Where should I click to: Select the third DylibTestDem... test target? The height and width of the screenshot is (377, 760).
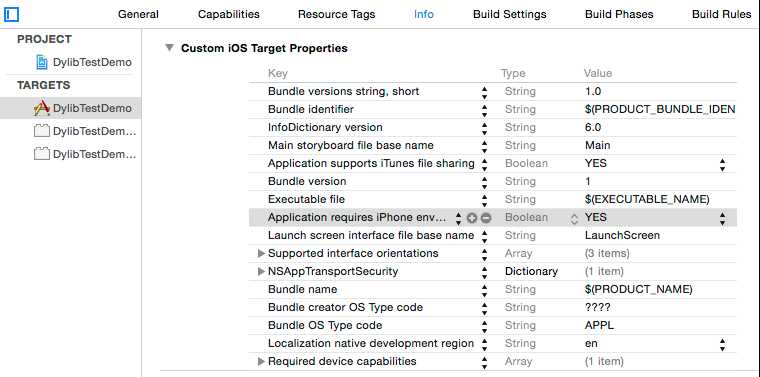coord(85,154)
